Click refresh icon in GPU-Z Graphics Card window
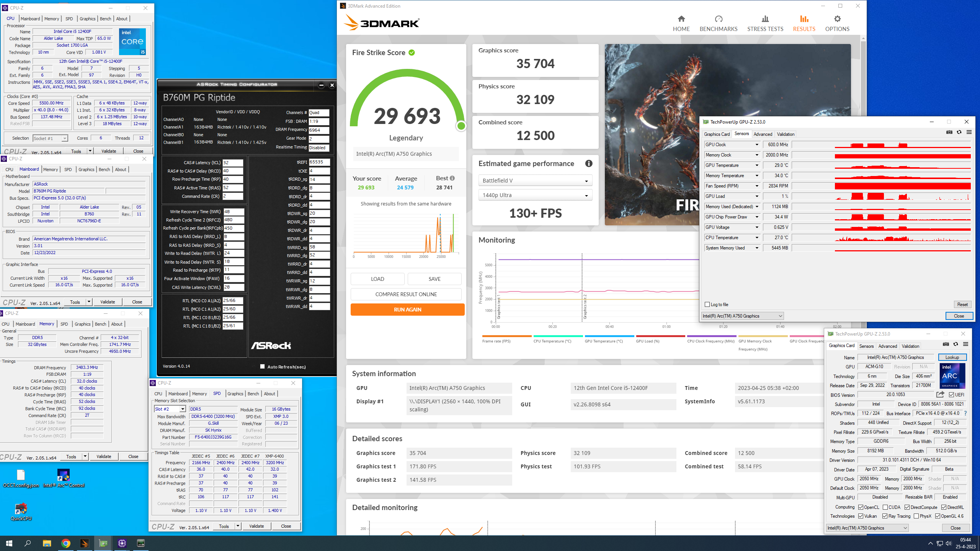The height and width of the screenshot is (551, 980). pos(955,344)
